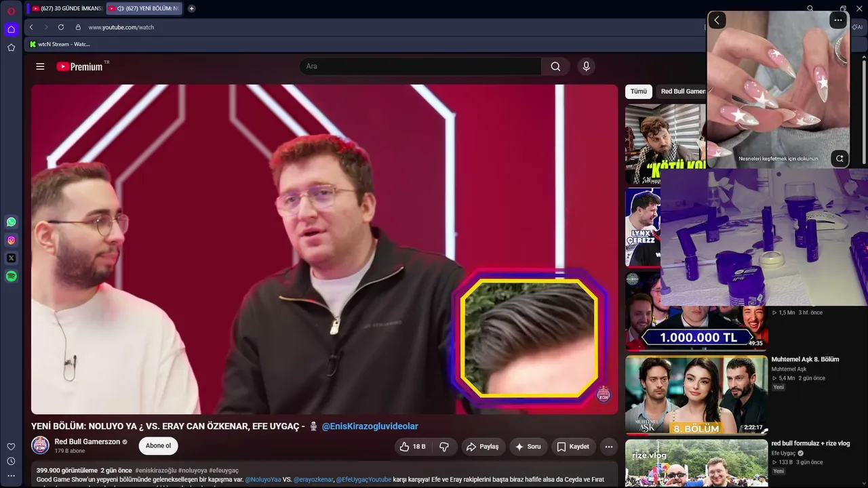This screenshot has height=488, width=868.
Task: Click the '399.900 görüntüleme' view count
Action: click(x=67, y=470)
